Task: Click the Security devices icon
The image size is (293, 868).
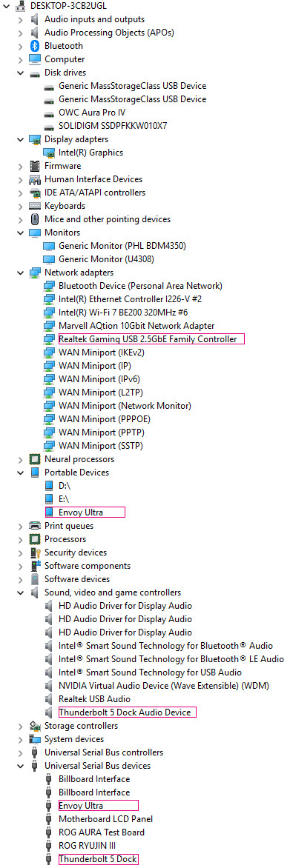Action: click(35, 552)
